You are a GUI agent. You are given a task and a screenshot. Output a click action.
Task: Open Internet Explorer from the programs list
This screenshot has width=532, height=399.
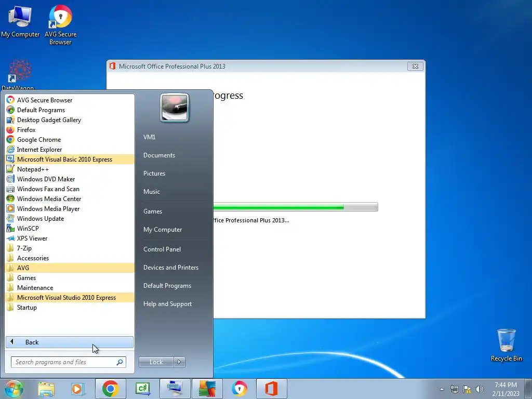pyautogui.click(x=70, y=149)
